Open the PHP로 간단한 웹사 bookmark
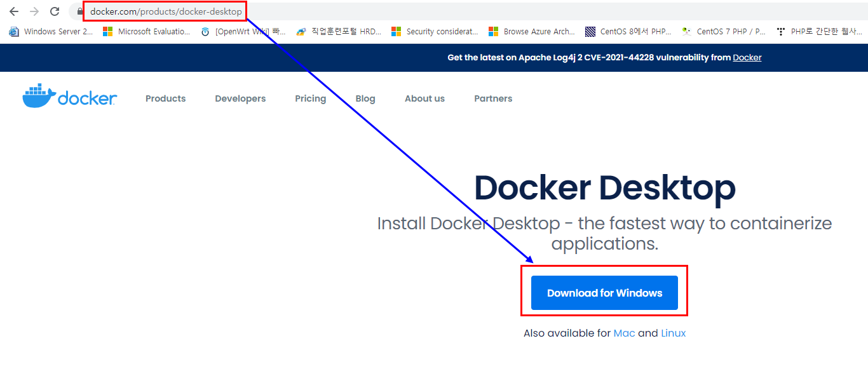 [x=819, y=31]
